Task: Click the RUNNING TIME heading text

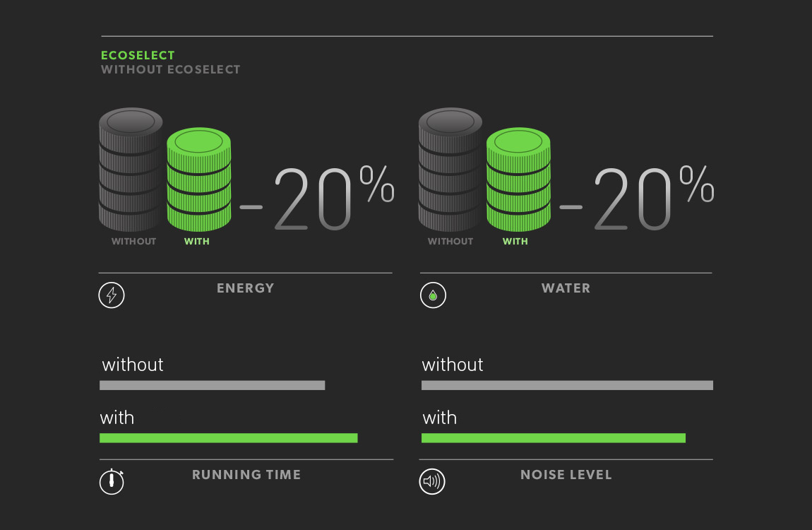Action: pyautogui.click(x=246, y=475)
